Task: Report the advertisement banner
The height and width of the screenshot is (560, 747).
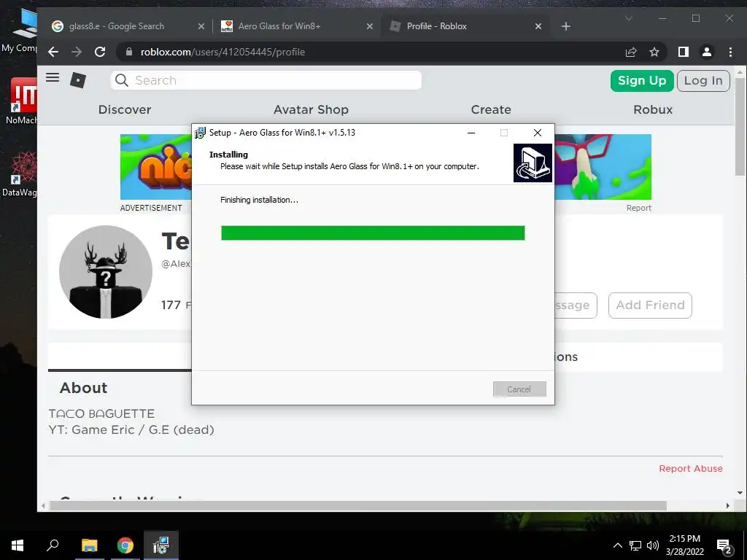Action: 639,208
